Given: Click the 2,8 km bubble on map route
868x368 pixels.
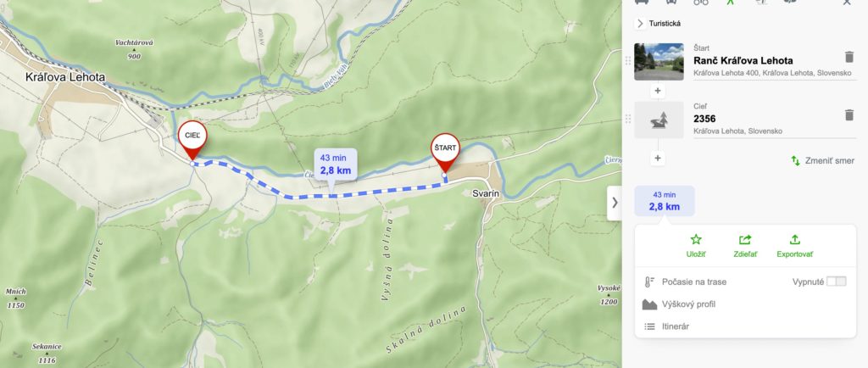Looking at the screenshot, I should coord(336,164).
